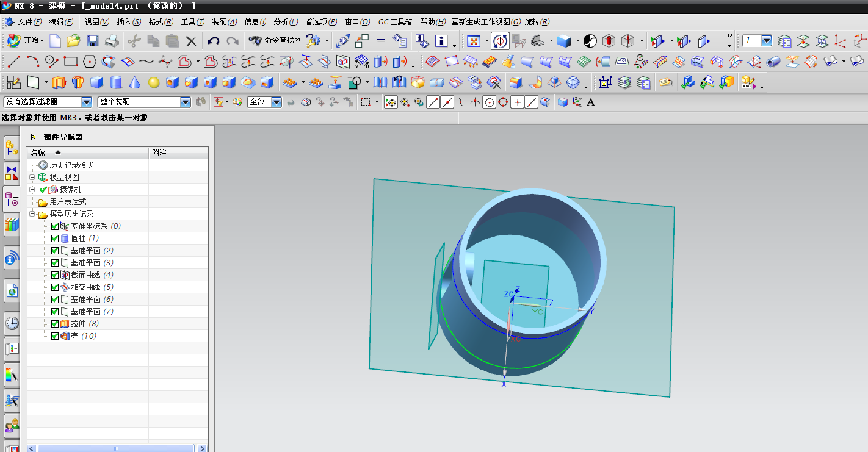
Task: Click the navigator horizontal scrollbar left arrow
Action: pos(32,449)
